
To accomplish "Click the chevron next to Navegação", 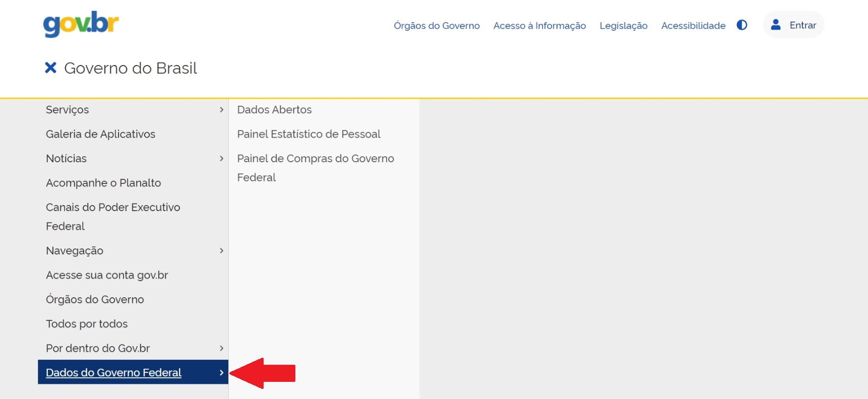I will coord(221,250).
